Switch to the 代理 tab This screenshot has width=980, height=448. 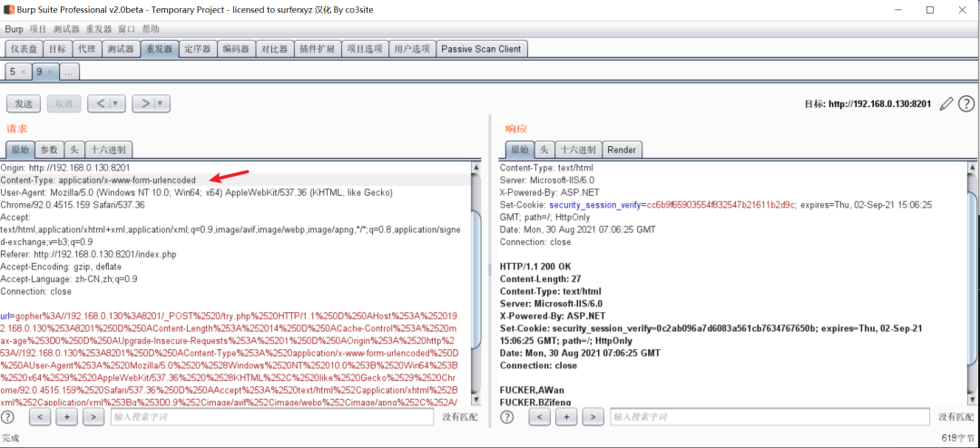click(86, 49)
